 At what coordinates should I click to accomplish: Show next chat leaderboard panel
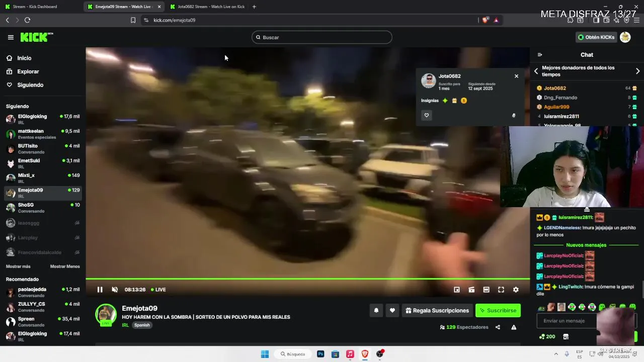(x=638, y=71)
